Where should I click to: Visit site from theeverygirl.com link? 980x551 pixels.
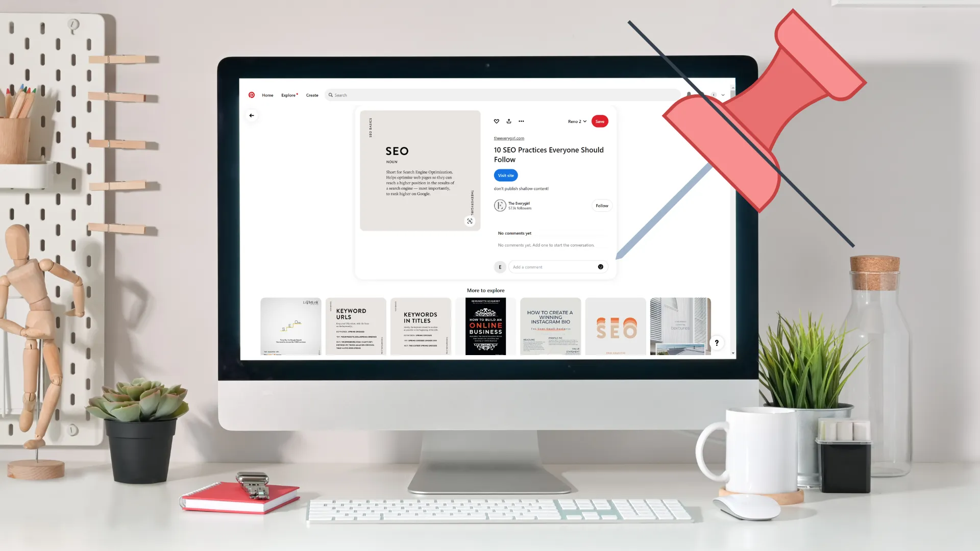(505, 175)
